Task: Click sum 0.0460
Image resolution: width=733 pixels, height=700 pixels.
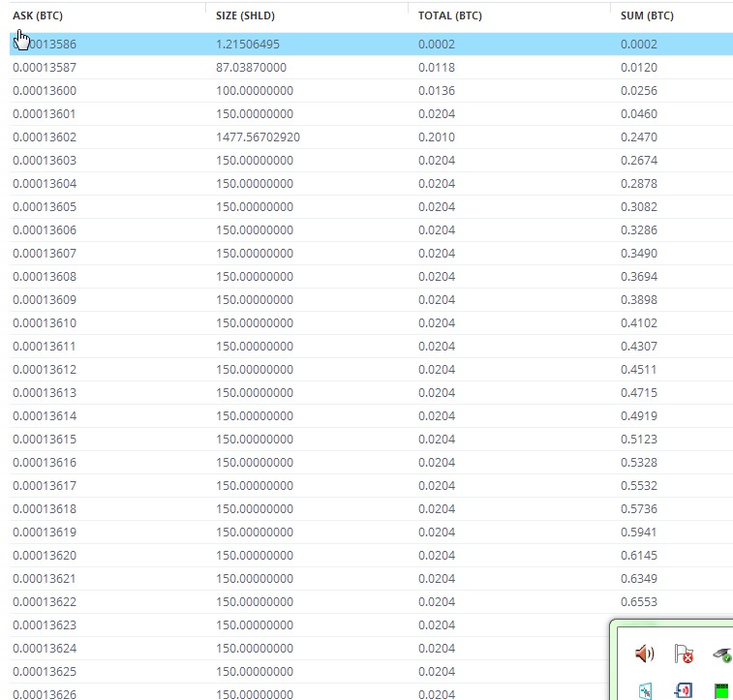Action: click(x=639, y=114)
